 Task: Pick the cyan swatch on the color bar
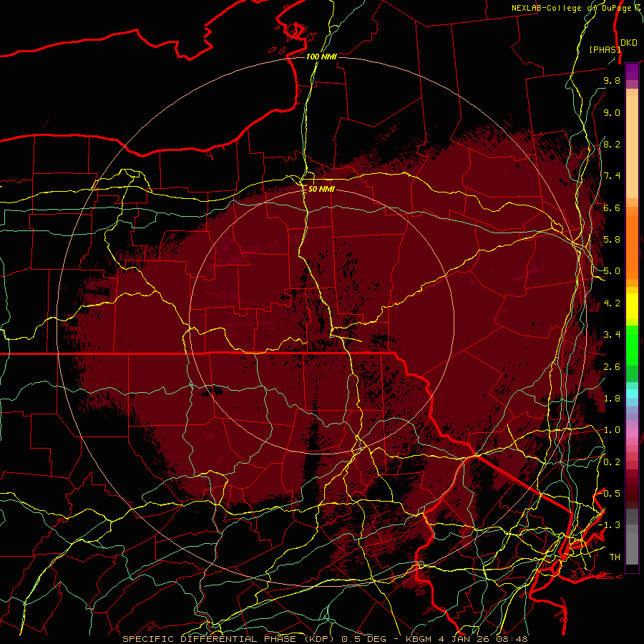[x=632, y=393]
